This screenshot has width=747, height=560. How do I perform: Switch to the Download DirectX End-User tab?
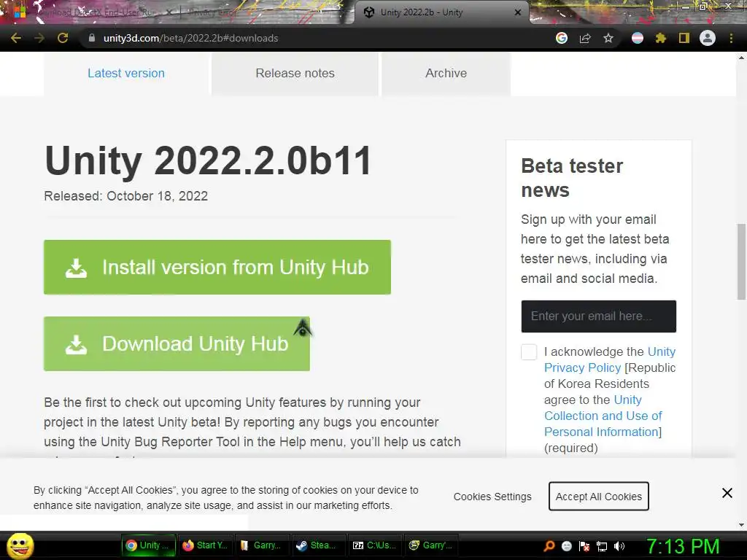coord(96,12)
